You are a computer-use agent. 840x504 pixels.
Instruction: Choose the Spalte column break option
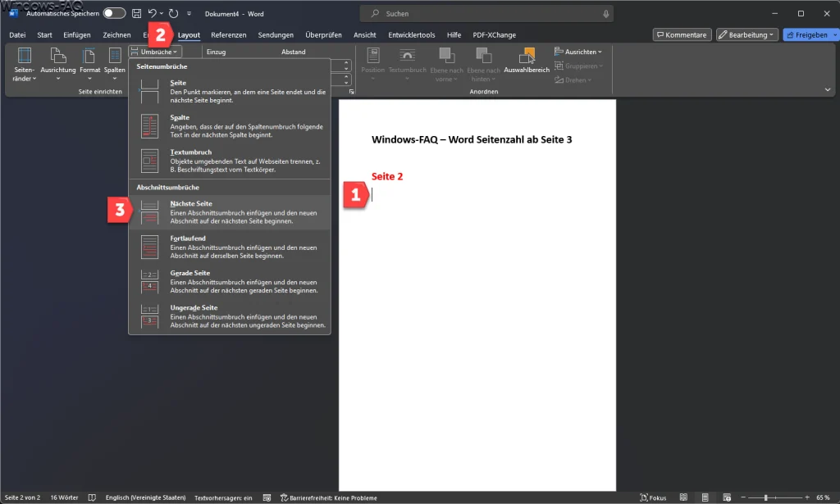(230, 126)
